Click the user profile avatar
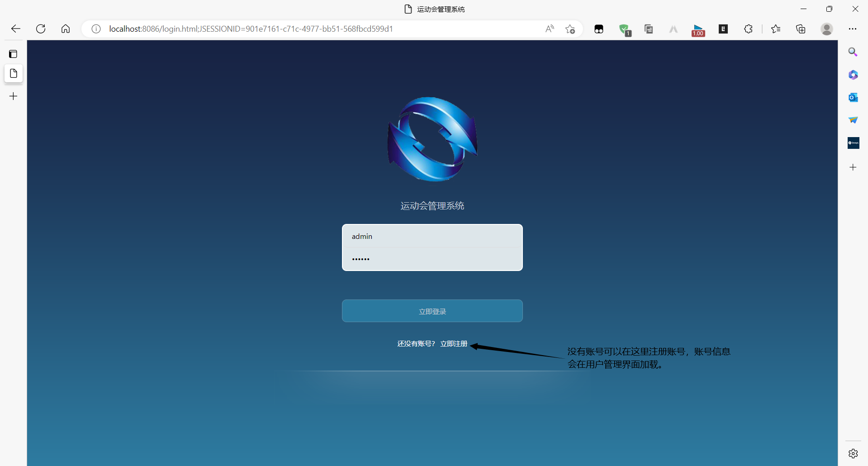Viewport: 868px width, 466px height. [x=827, y=29]
